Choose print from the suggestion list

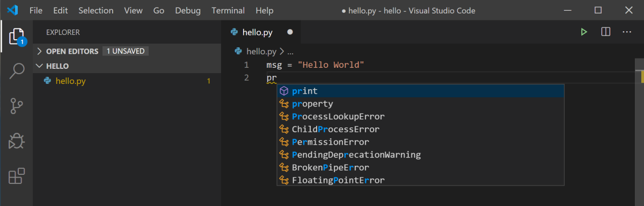[420, 91]
